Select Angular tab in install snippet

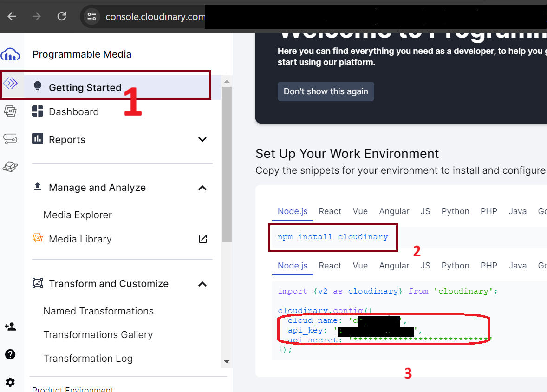click(x=394, y=211)
